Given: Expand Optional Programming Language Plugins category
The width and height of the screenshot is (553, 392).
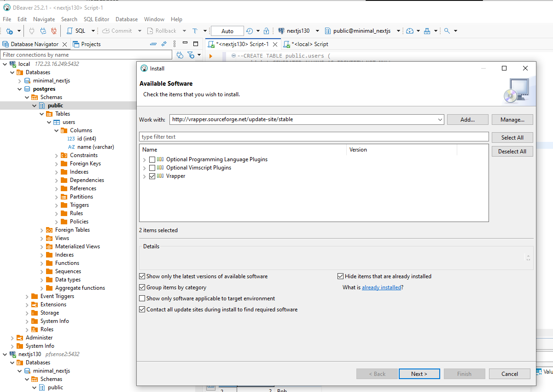Looking at the screenshot, I should coord(145,160).
